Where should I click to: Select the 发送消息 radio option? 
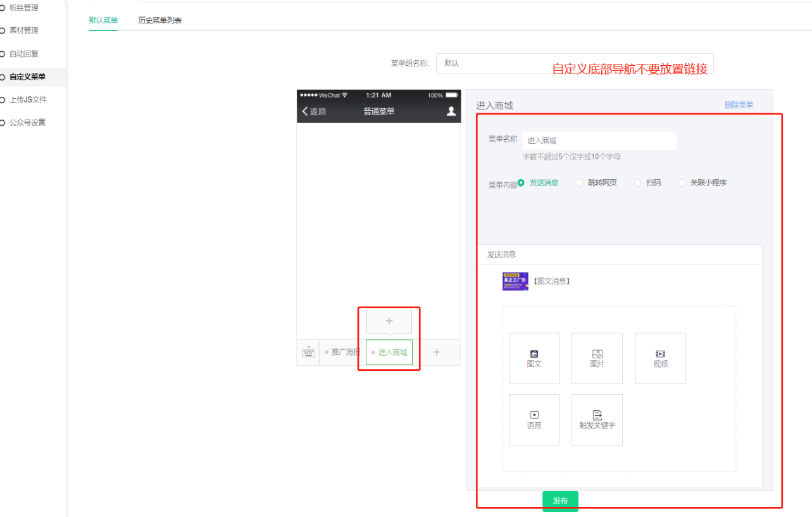click(x=522, y=183)
